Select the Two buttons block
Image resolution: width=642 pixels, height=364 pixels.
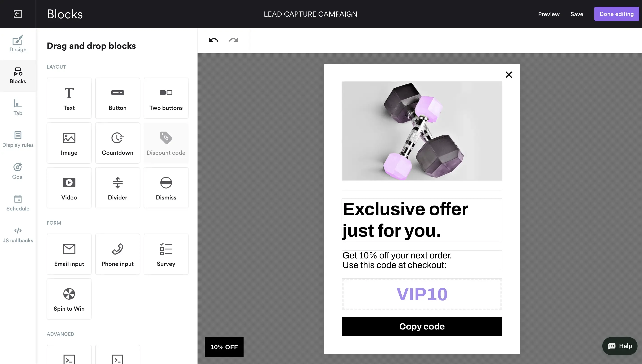pos(166,98)
